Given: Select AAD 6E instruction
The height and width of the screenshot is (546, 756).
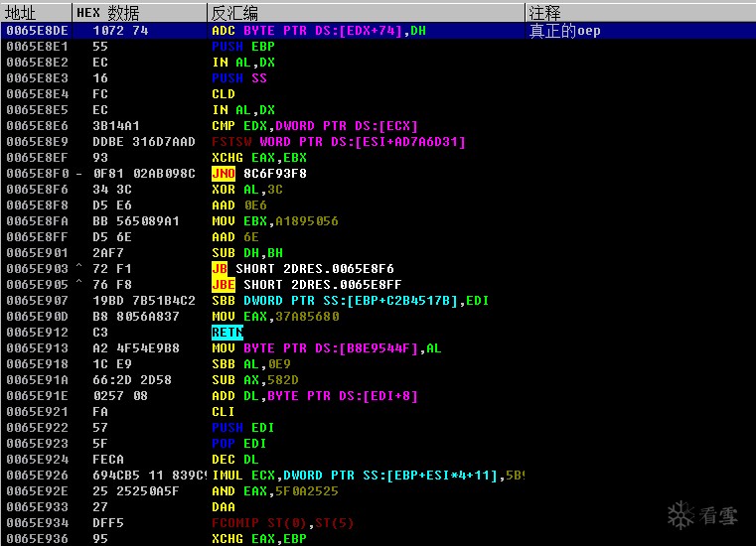Looking at the screenshot, I should [x=235, y=237].
